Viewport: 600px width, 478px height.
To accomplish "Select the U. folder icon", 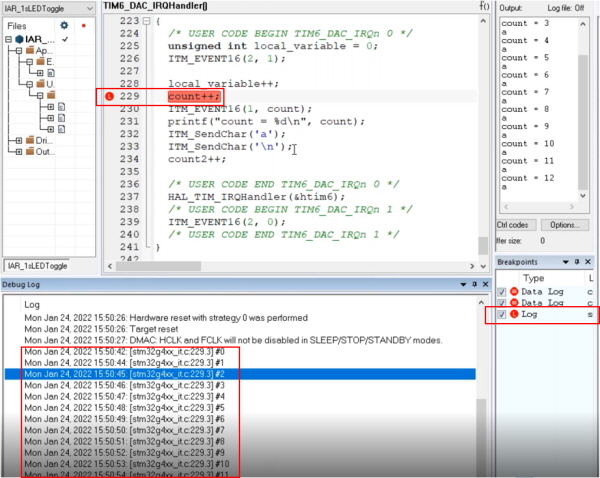I will coord(41,84).
